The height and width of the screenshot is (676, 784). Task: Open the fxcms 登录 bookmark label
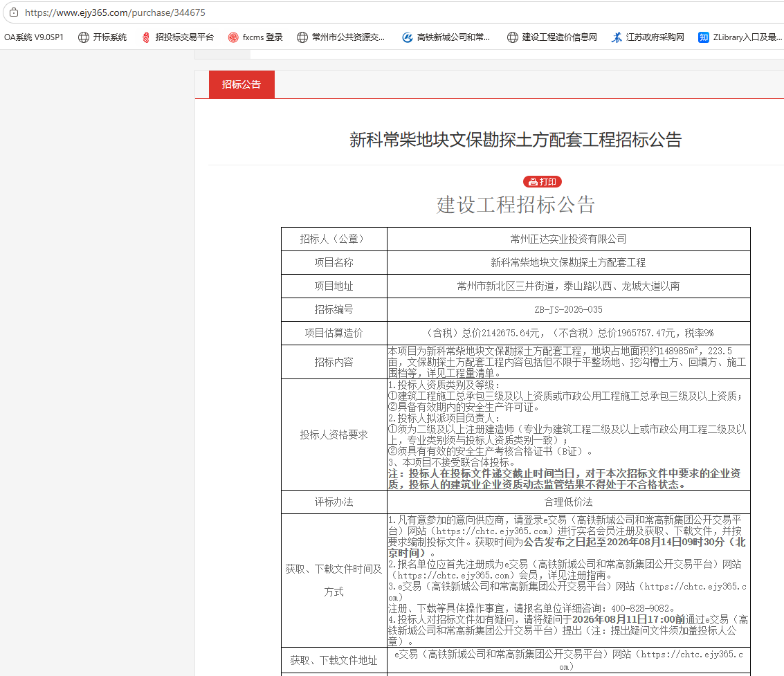coord(262,37)
